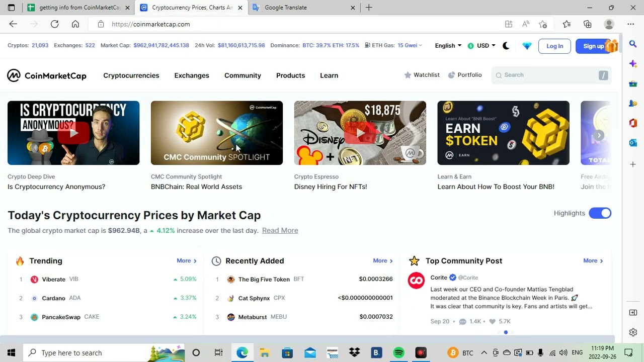
Task: Click the Sign up button
Action: pos(594,46)
